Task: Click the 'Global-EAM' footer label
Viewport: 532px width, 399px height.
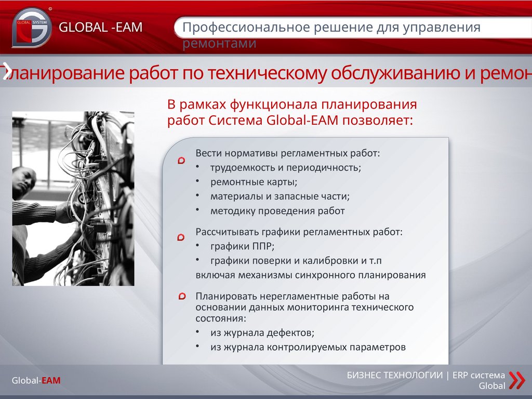Action: (x=36, y=381)
